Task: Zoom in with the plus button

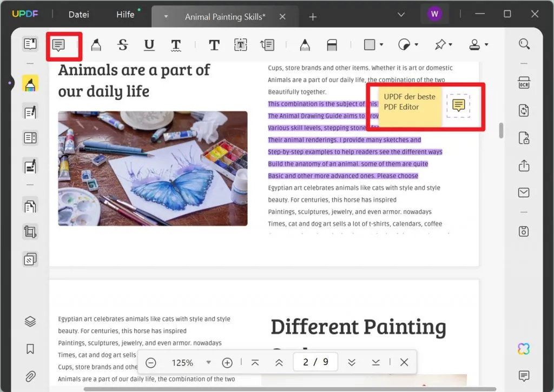Action: [x=227, y=362]
